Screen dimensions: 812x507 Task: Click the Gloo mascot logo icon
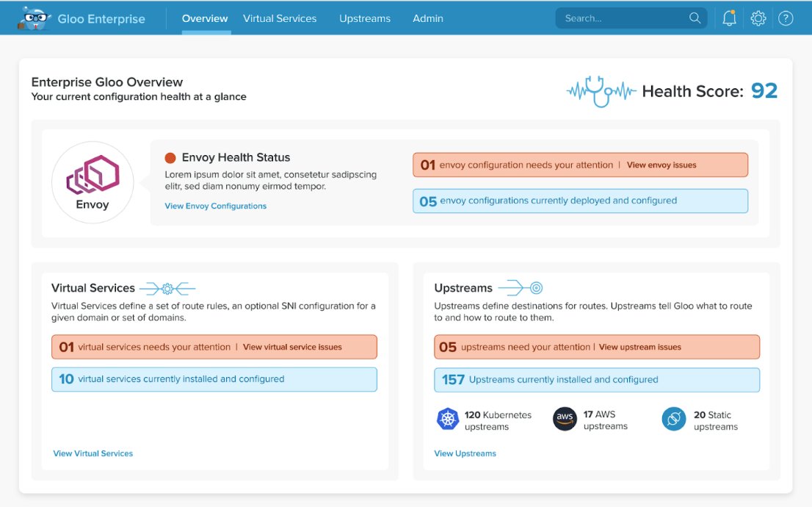(x=35, y=18)
